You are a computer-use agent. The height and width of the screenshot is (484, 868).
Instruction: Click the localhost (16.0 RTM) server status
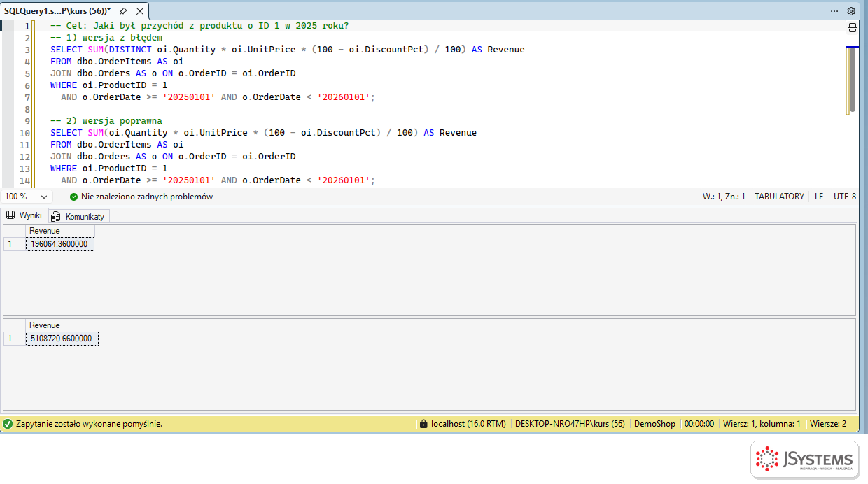click(x=468, y=424)
